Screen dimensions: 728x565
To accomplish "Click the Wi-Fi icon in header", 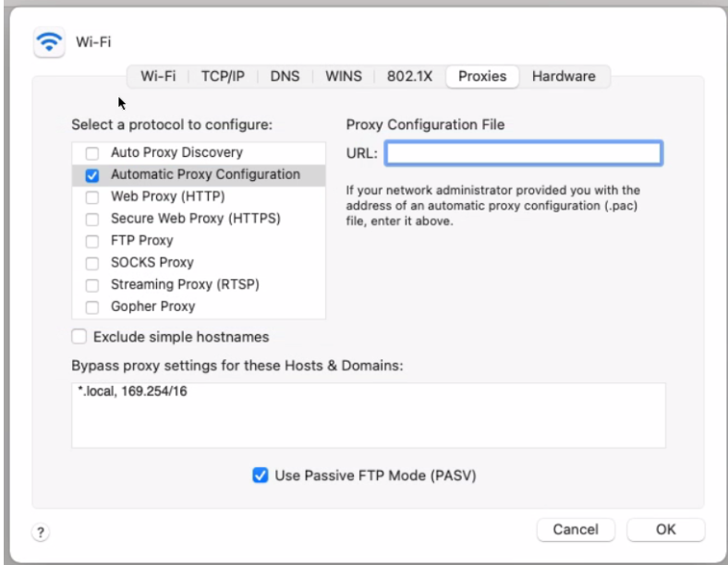I will (x=49, y=42).
